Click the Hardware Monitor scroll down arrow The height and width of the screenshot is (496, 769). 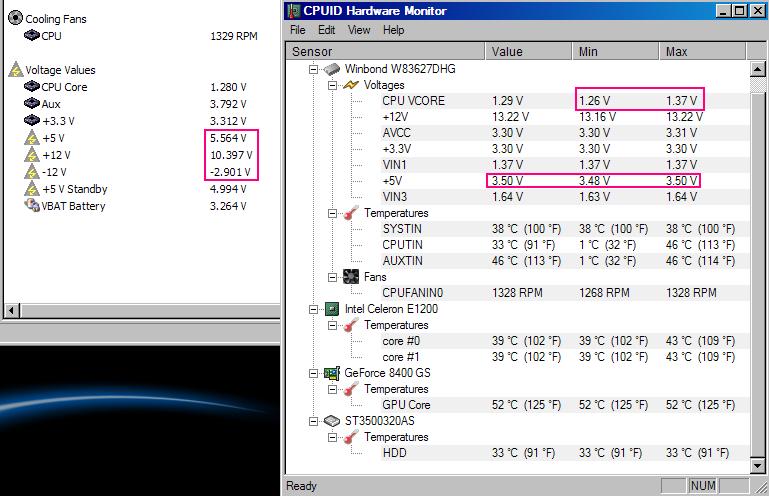pos(758,465)
